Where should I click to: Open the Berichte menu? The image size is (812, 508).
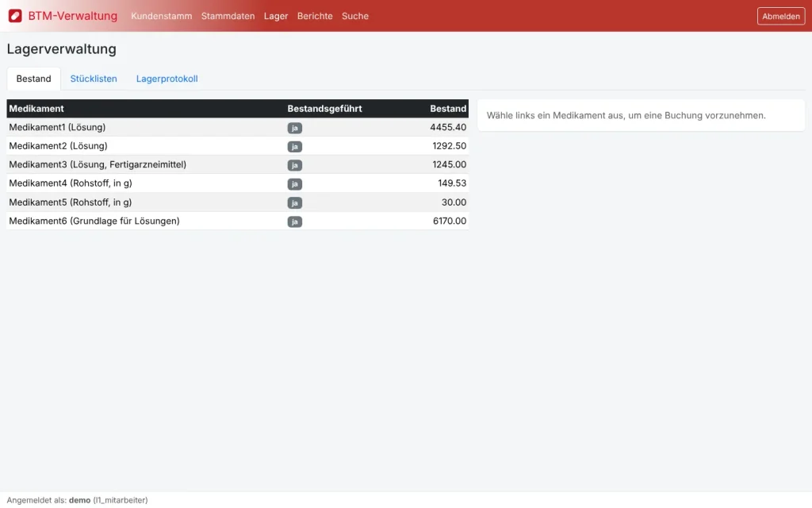click(315, 16)
